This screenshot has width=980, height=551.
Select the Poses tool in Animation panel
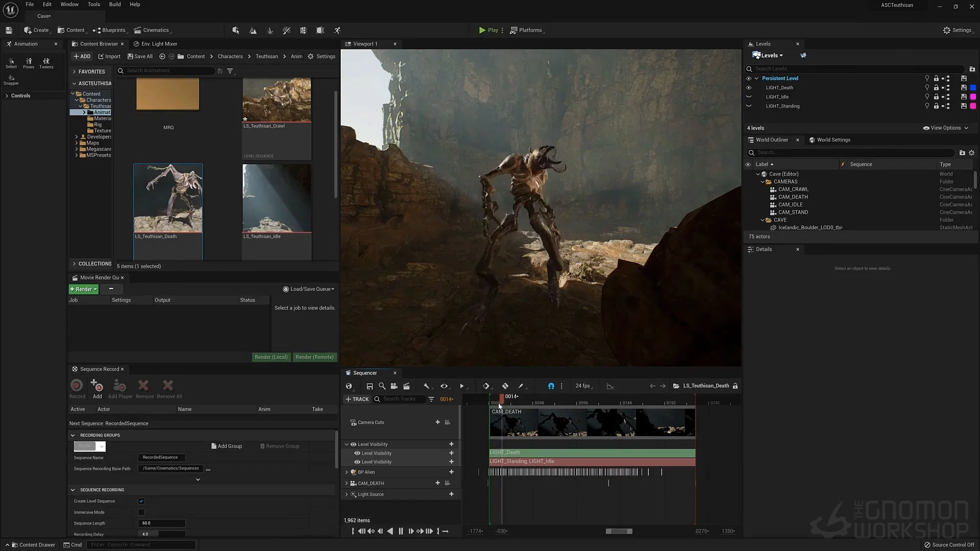point(29,63)
